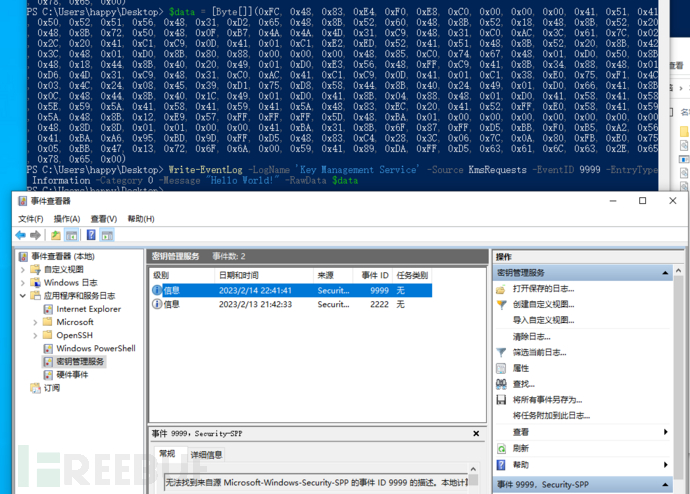The height and width of the screenshot is (494, 690).
Task: Open the 帮助(H) menu
Action: click(x=141, y=219)
